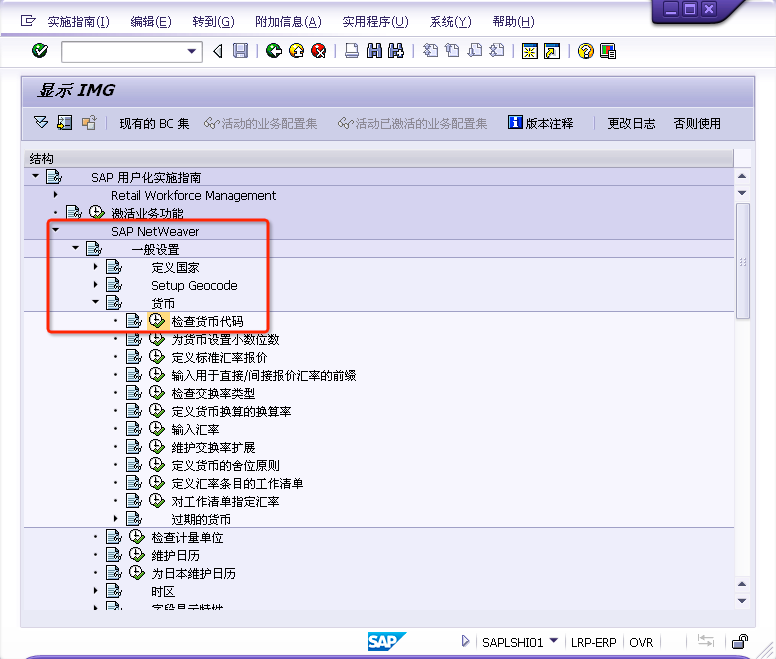Click the Position on node icon
Viewport: 776px width, 659px height.
(64, 122)
